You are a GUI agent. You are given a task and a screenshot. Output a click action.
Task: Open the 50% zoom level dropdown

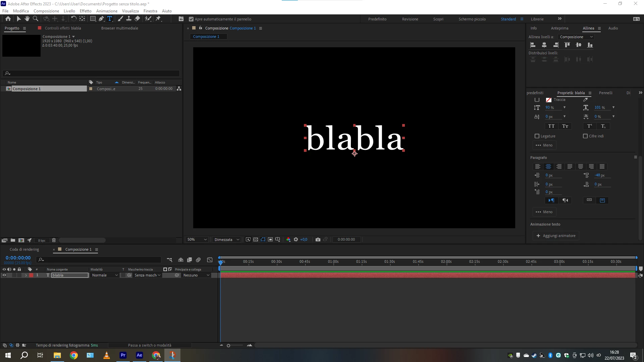point(197,239)
